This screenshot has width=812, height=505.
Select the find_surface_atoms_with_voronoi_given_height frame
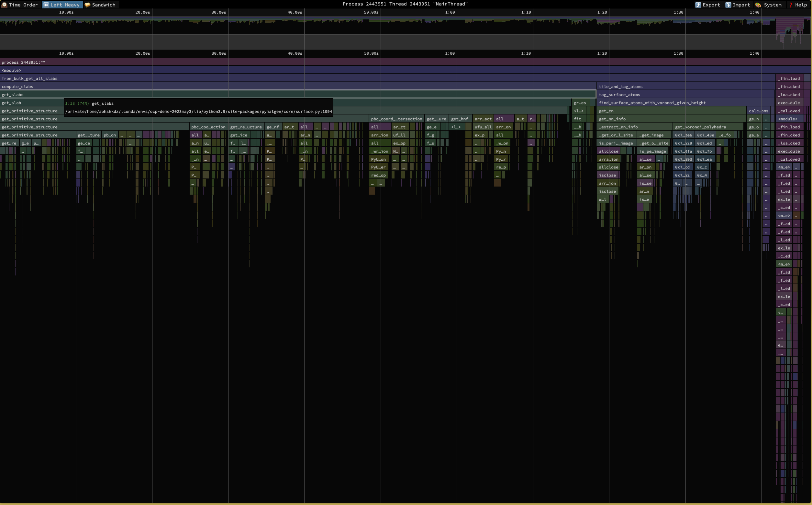coord(652,103)
